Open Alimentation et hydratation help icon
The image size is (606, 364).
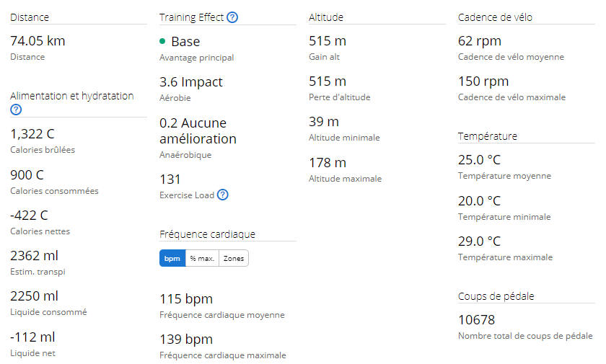pos(16,110)
